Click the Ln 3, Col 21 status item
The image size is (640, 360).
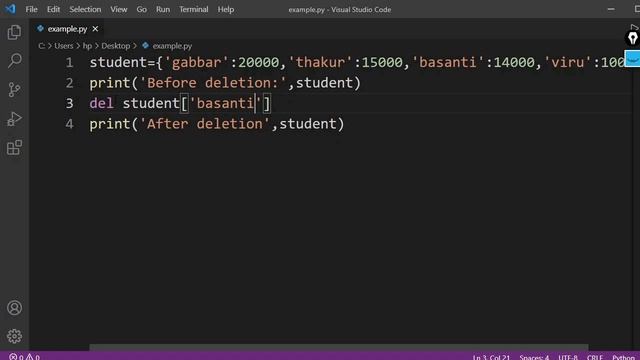pos(491,357)
